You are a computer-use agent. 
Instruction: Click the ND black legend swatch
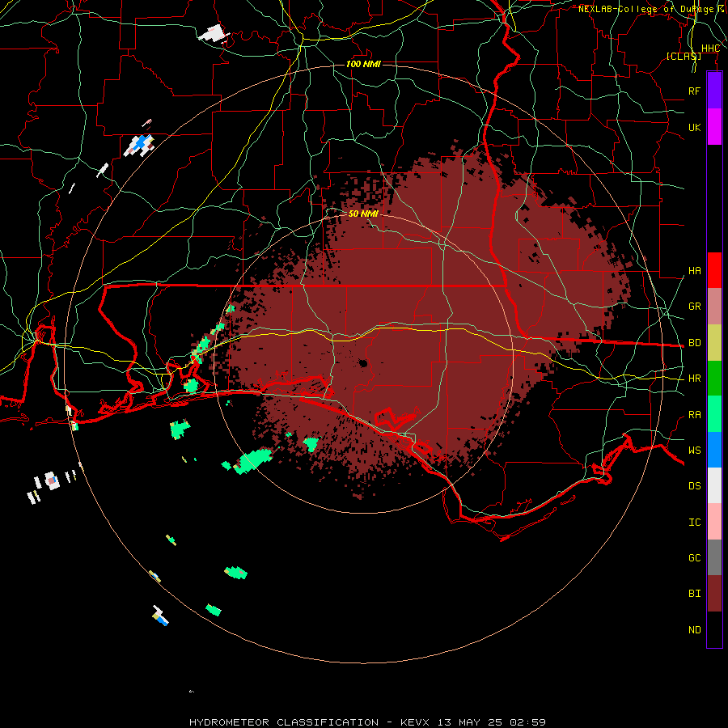point(714,629)
